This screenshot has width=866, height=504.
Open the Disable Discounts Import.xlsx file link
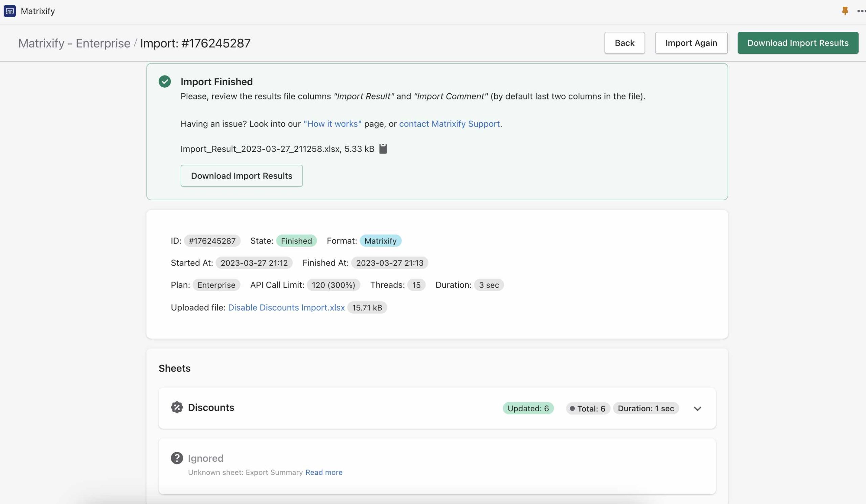286,307
